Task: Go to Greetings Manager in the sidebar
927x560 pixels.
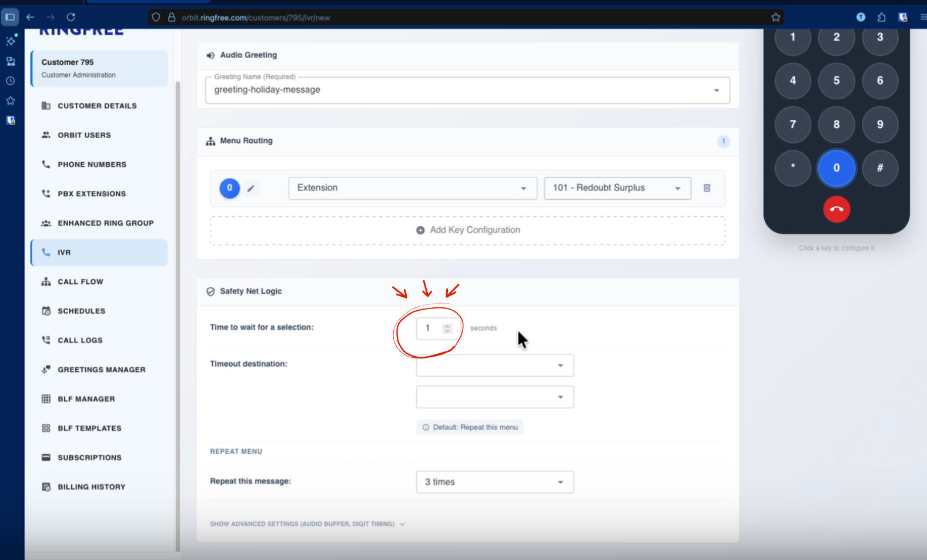Action: pos(101,370)
